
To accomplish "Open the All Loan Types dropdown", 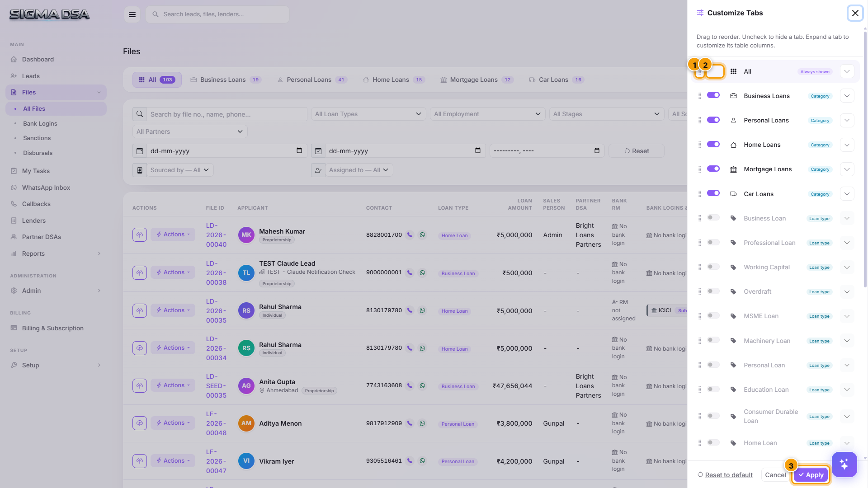I will point(368,114).
